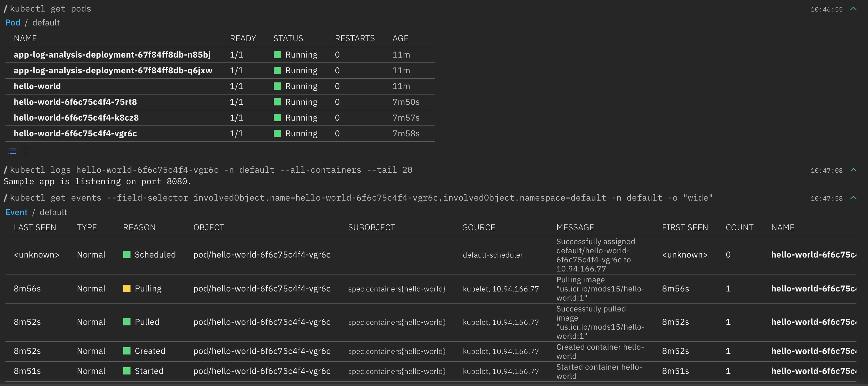Switch to grid view icon below pods table

click(x=25, y=151)
